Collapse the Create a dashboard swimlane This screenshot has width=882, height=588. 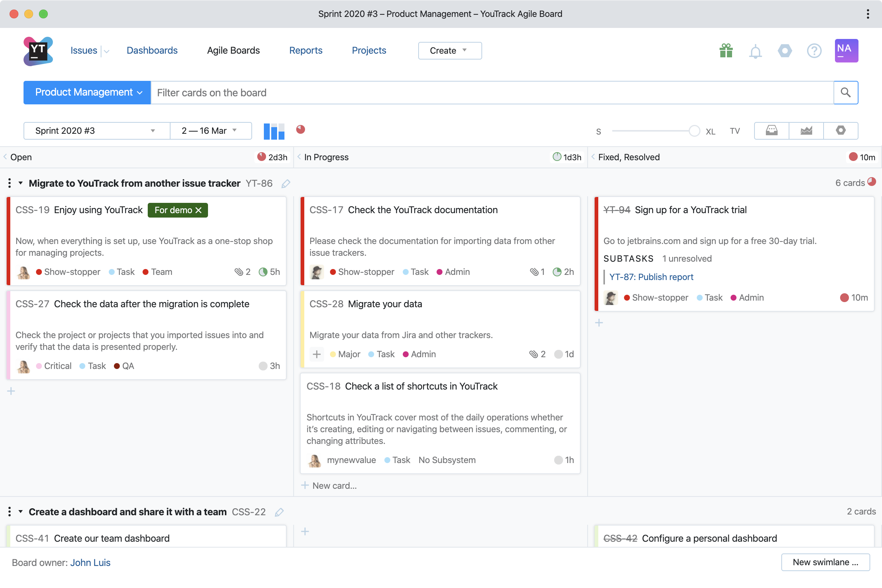(21, 512)
